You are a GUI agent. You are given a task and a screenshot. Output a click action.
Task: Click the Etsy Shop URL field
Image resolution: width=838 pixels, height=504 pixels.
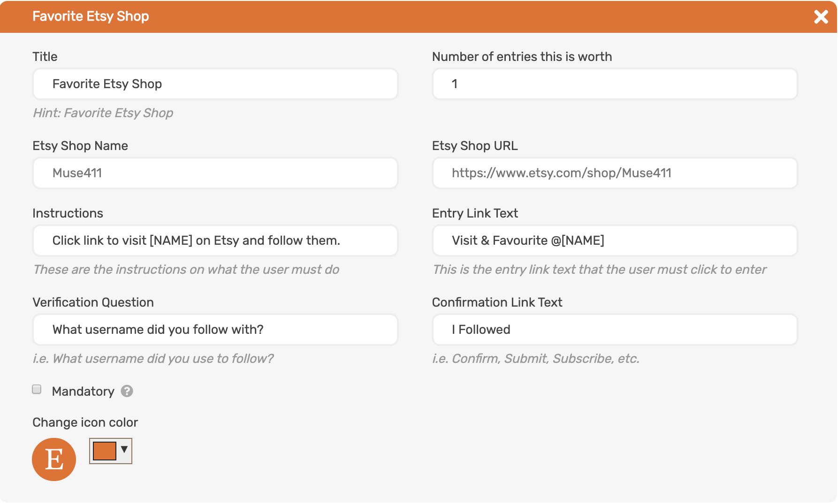click(615, 173)
